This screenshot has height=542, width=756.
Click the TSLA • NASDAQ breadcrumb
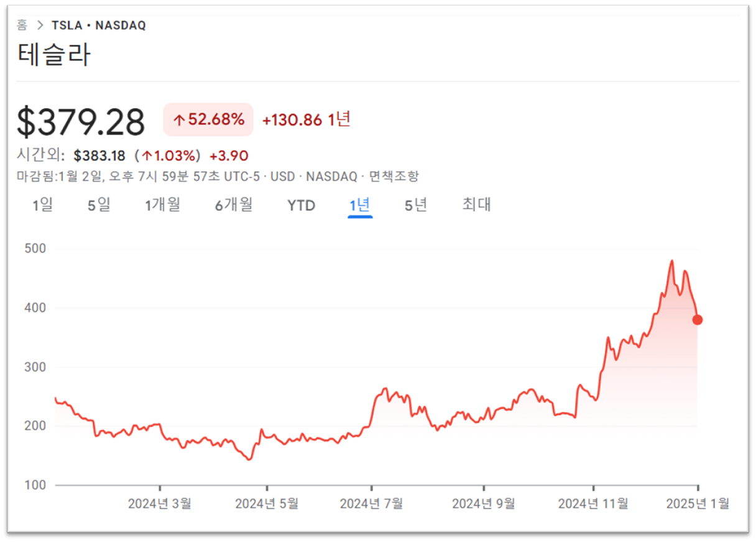coord(99,26)
